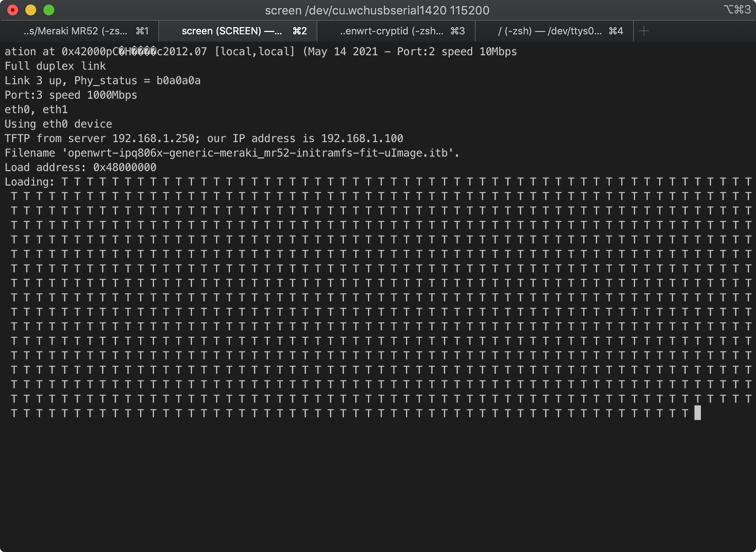The height and width of the screenshot is (552, 756).
Task: Click the 'Loading:' text in the terminal
Action: tap(30, 182)
